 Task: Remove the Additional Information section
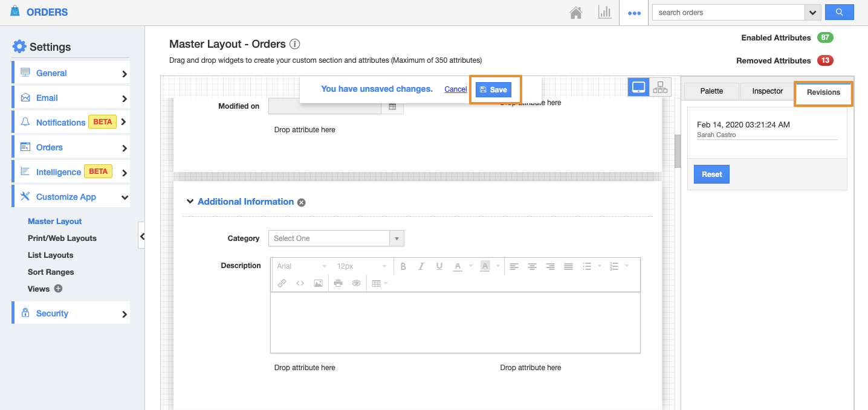[302, 202]
